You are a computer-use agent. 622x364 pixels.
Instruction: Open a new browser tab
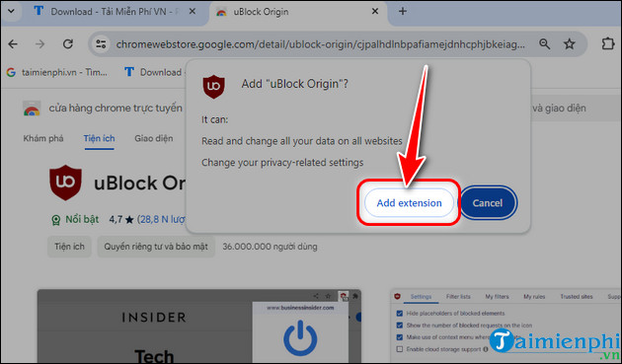tap(403, 11)
